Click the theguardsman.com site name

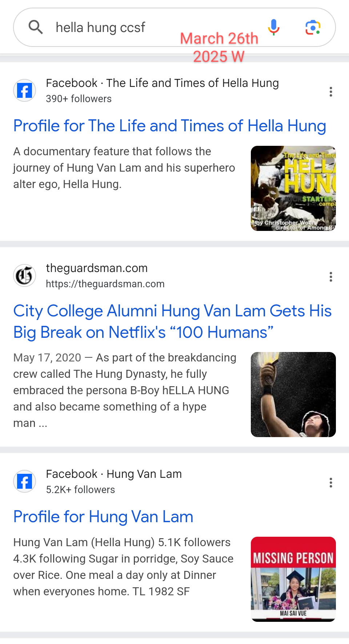click(97, 268)
